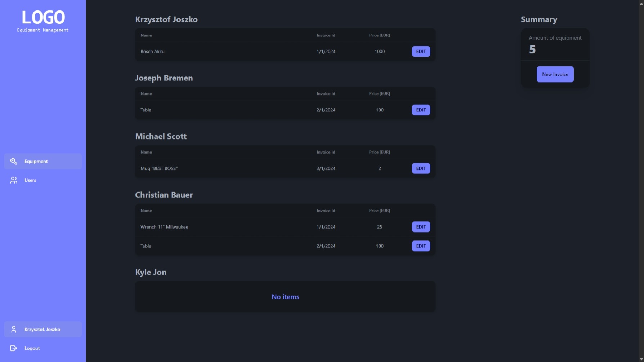Image resolution: width=644 pixels, height=362 pixels.
Task: Click Name header in Christian Bauer table
Action: click(x=146, y=211)
